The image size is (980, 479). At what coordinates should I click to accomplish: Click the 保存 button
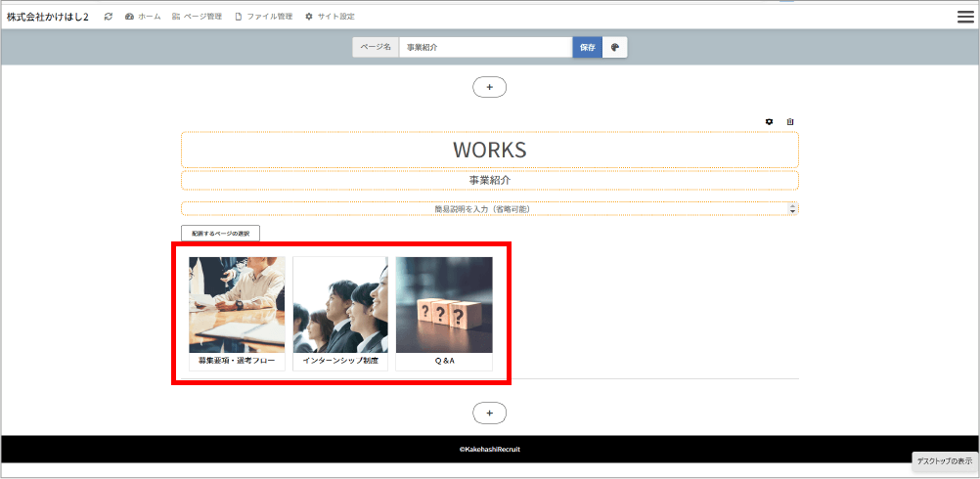tap(588, 48)
